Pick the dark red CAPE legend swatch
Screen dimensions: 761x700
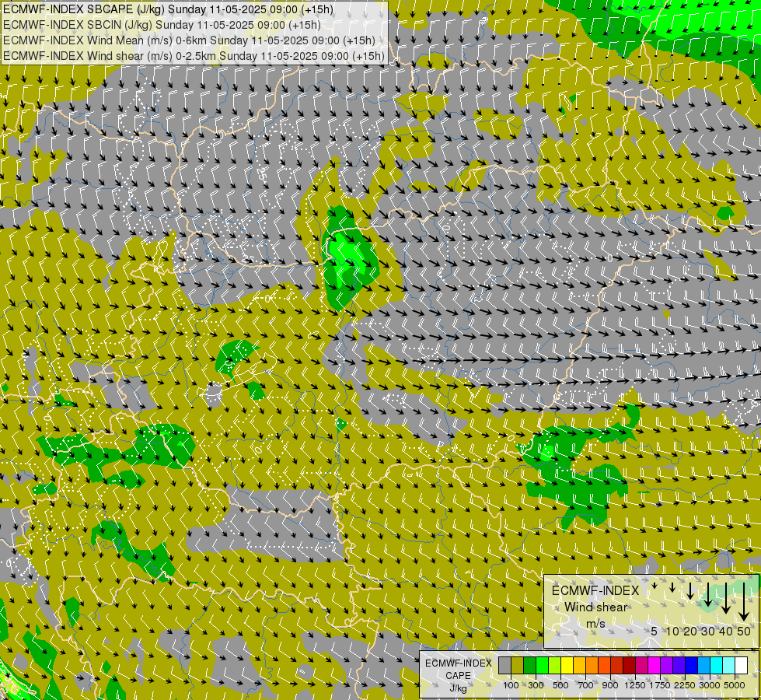coord(629,665)
